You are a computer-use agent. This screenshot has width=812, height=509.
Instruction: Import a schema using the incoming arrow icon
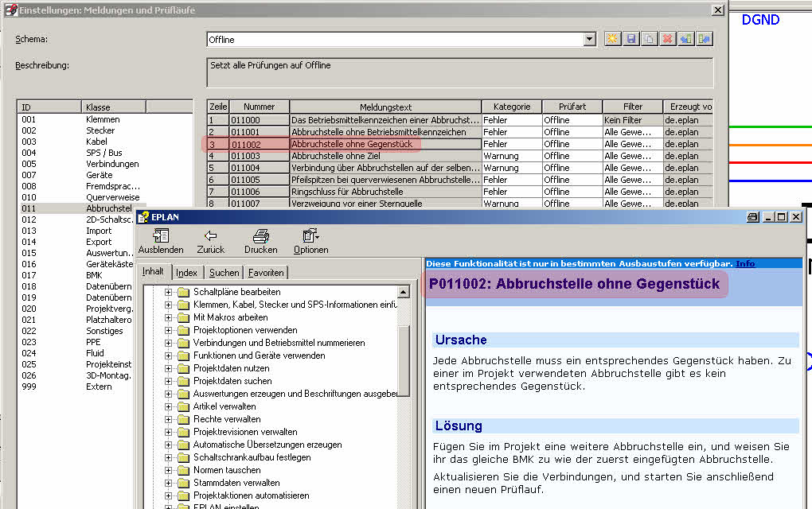(686, 39)
